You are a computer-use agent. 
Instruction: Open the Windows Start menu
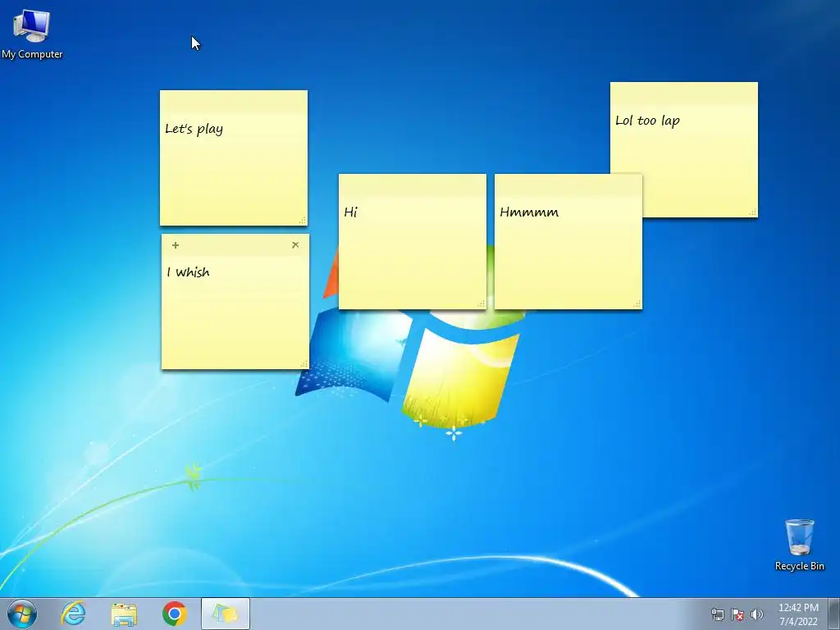pyautogui.click(x=22, y=614)
